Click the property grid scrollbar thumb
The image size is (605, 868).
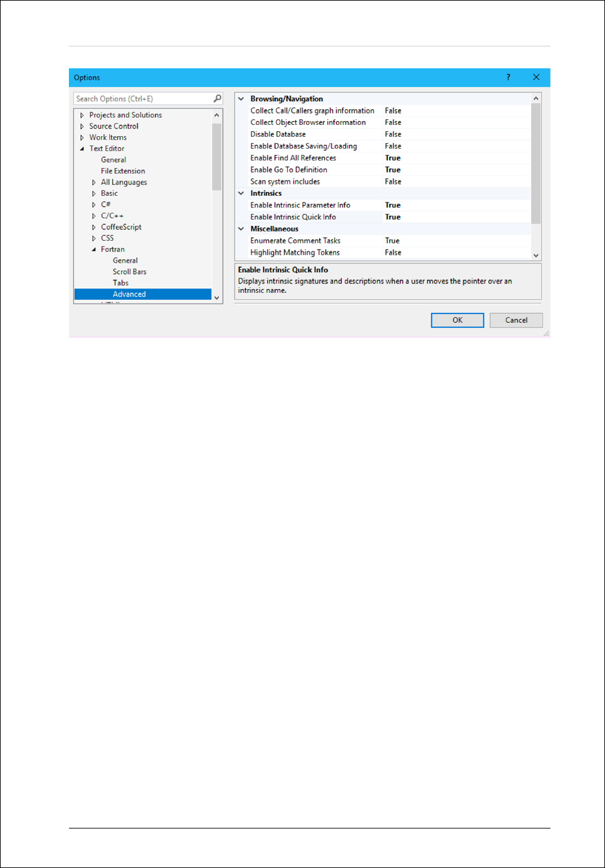coord(536,164)
